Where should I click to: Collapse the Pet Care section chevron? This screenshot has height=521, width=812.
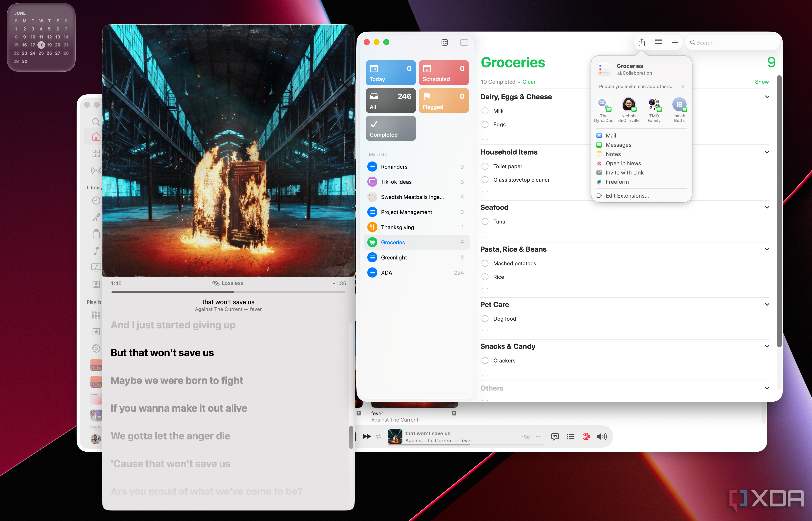(x=767, y=304)
